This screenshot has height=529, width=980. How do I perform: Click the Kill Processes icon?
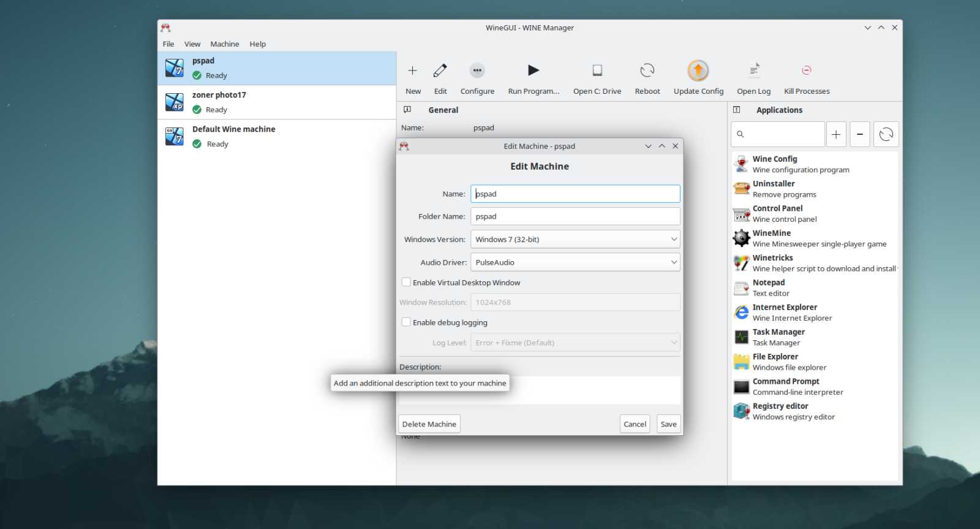point(807,70)
